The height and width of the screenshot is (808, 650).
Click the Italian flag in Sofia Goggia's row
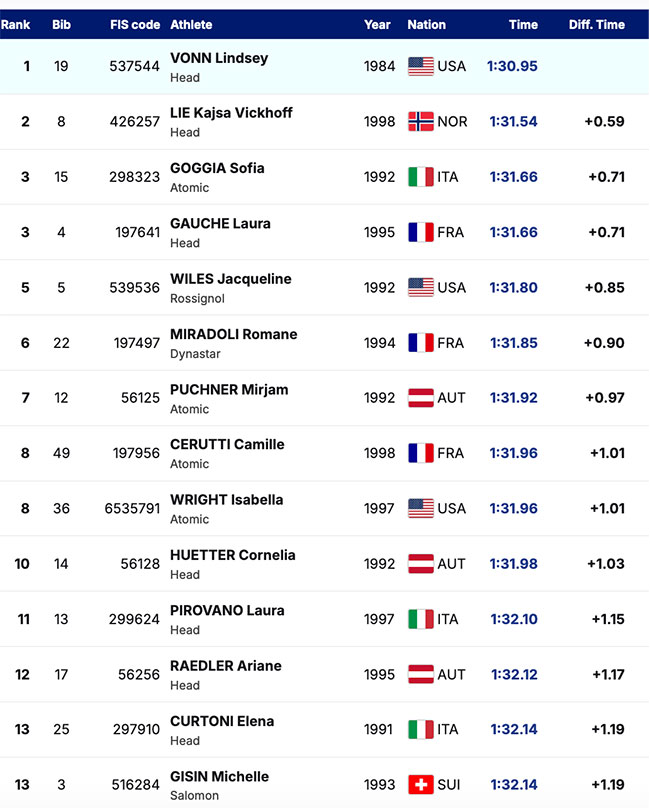(420, 177)
